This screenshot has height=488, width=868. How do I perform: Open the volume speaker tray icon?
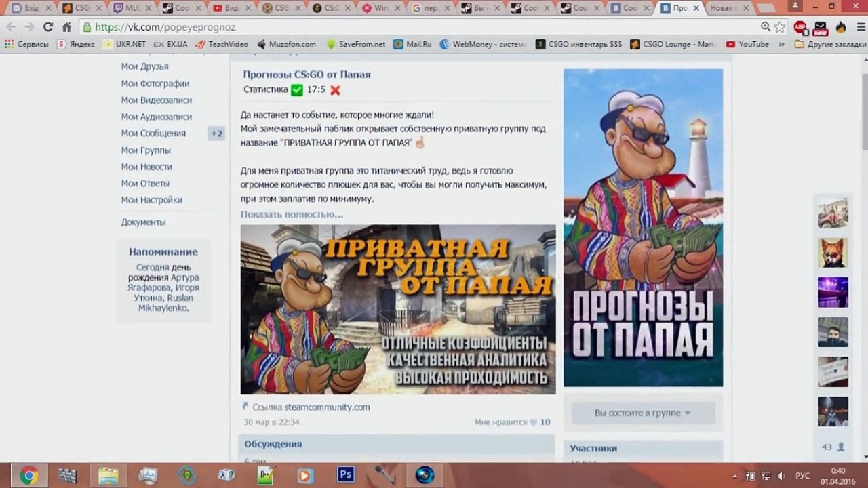coord(781,476)
